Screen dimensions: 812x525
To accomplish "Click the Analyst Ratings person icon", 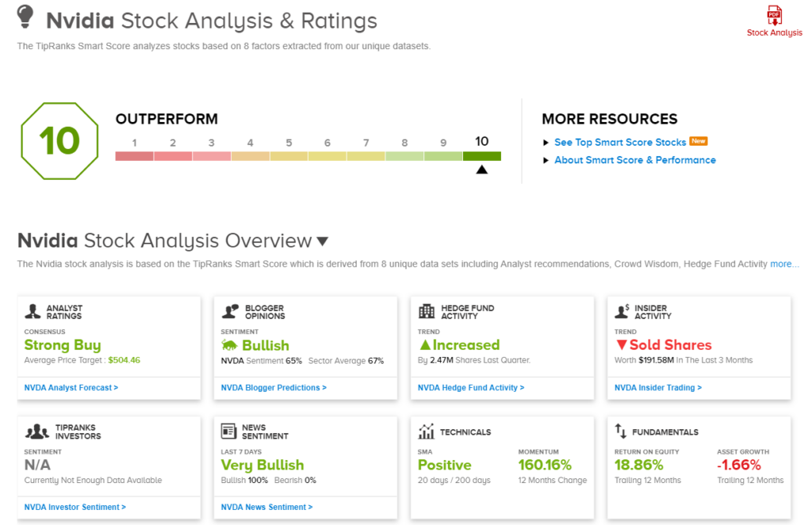I will pos(33,312).
